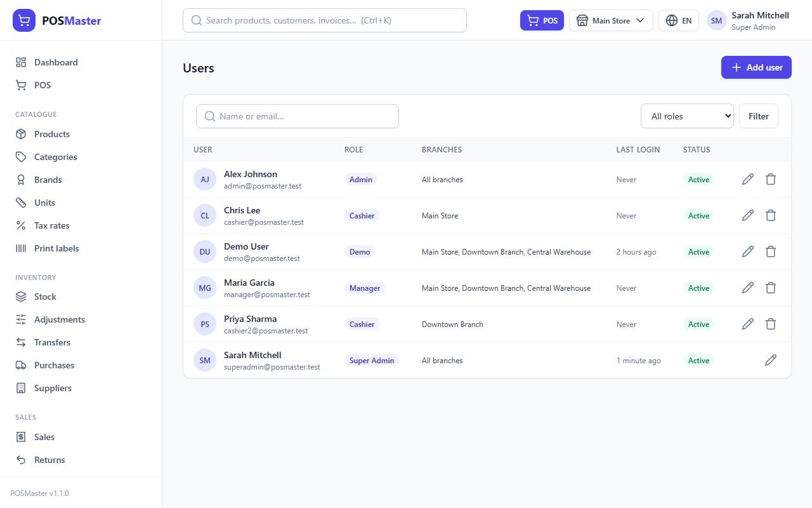Open Print labels page

pos(81,248)
